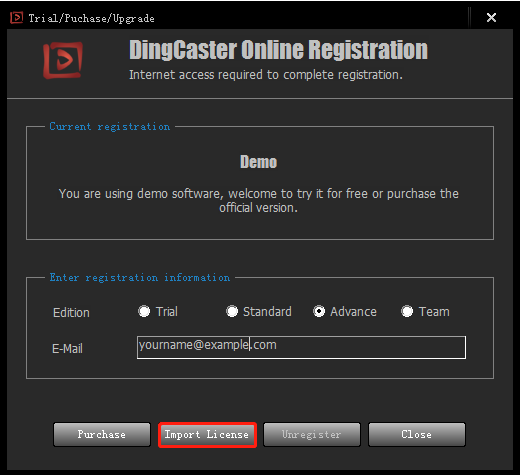Select the Advance edition radio button
This screenshot has width=520, height=475.
[x=319, y=311]
